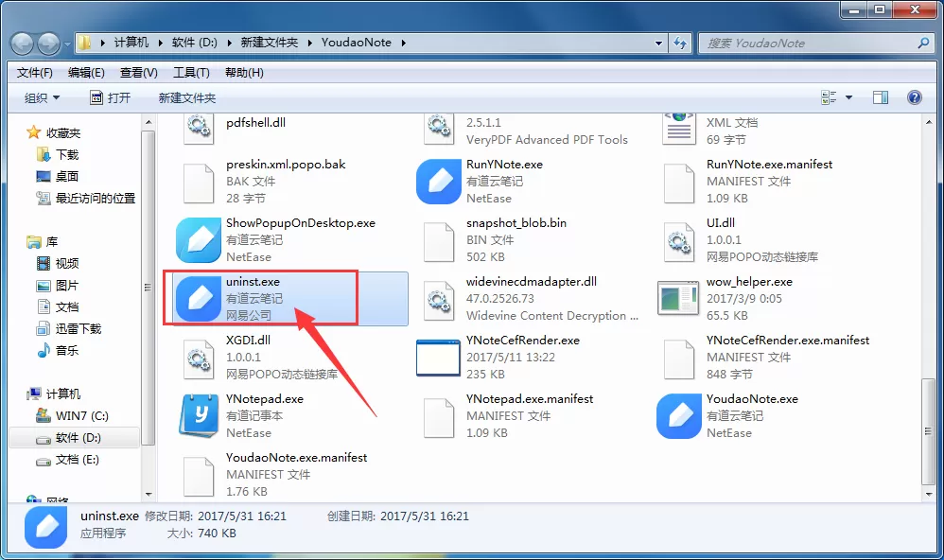The image size is (944, 560).
Task: Select 收藏夹 in navigation pane
Action: pos(54,133)
